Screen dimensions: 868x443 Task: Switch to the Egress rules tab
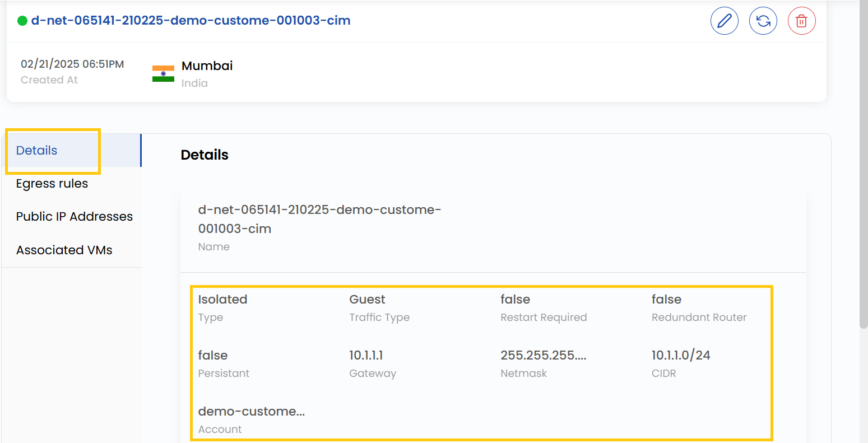click(52, 184)
